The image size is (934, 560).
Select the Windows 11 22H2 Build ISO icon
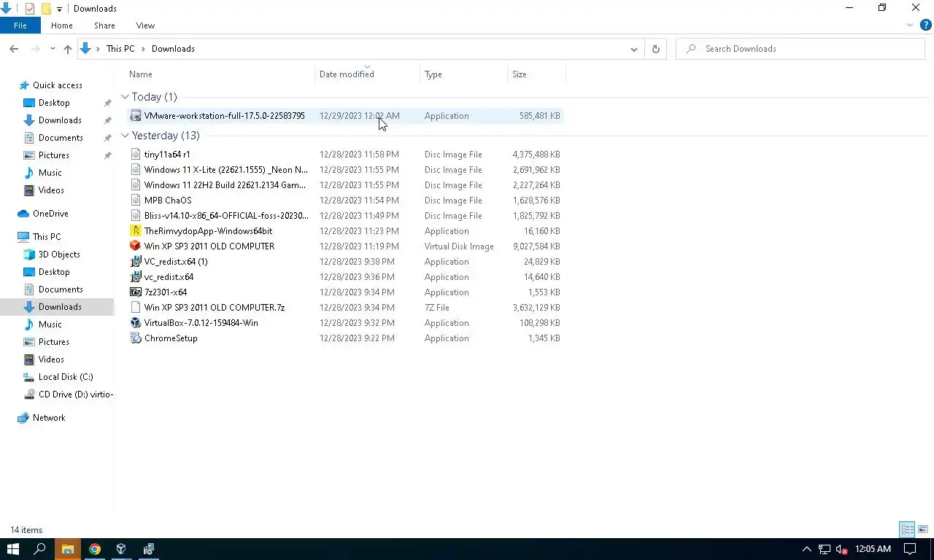pos(136,185)
